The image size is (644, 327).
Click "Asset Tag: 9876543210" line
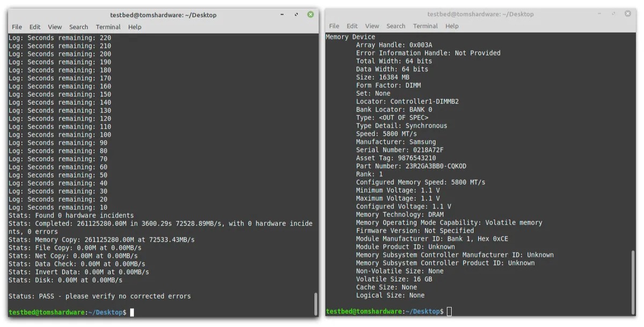[396, 158]
